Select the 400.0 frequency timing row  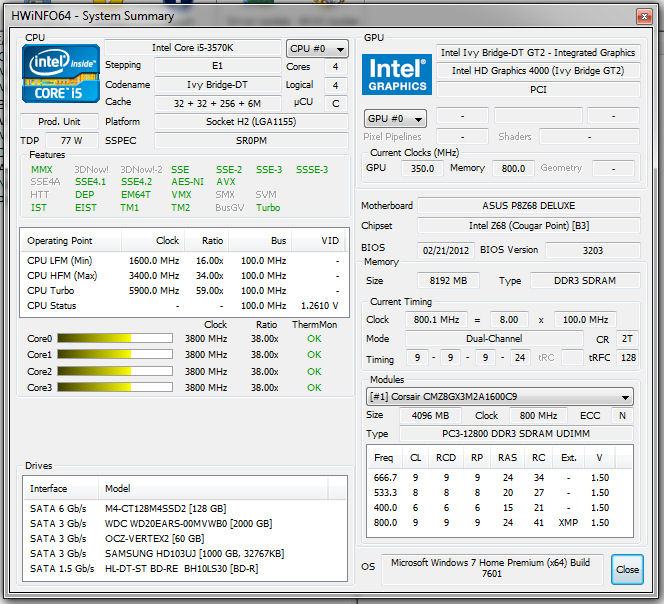click(x=500, y=507)
